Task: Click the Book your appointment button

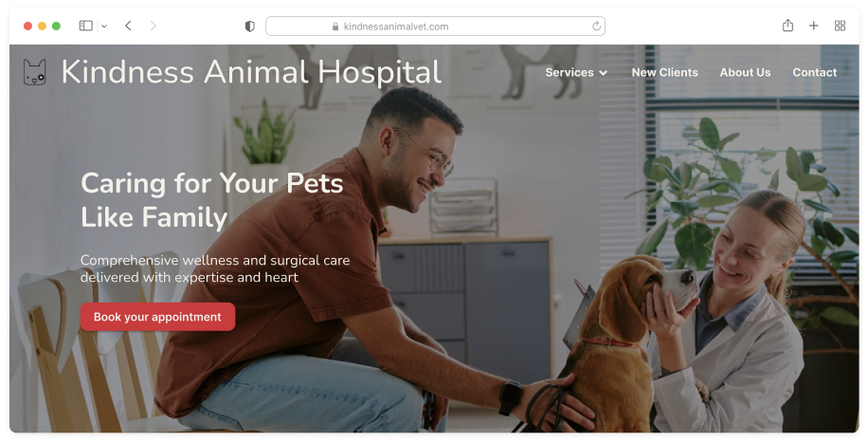Action: tap(157, 317)
